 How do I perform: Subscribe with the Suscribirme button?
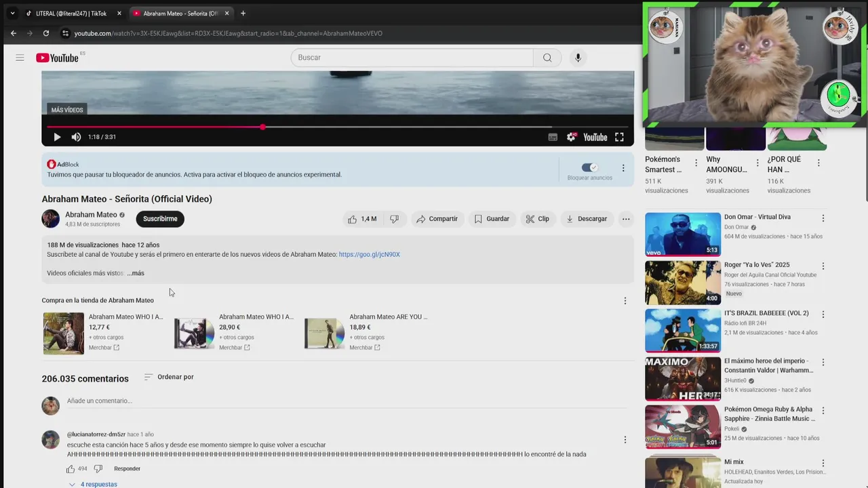(160, 219)
